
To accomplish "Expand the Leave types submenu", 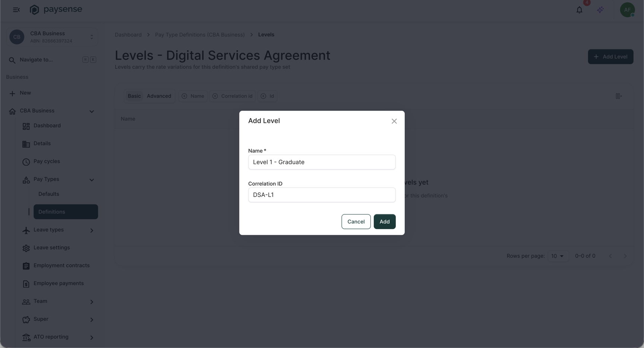I will point(92,230).
